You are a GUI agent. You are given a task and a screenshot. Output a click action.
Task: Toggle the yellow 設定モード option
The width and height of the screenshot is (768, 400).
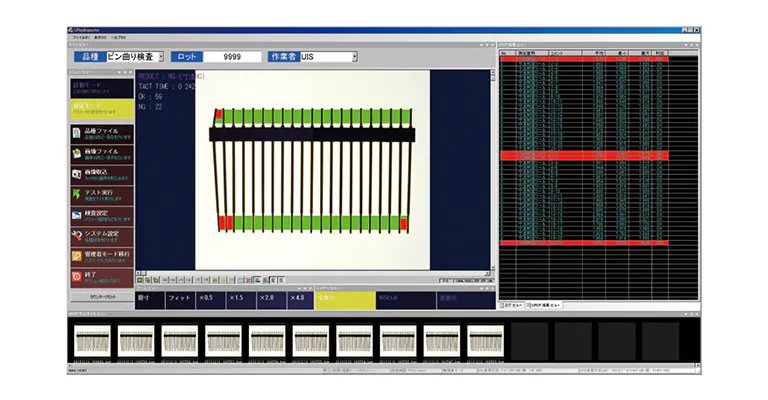click(x=100, y=108)
